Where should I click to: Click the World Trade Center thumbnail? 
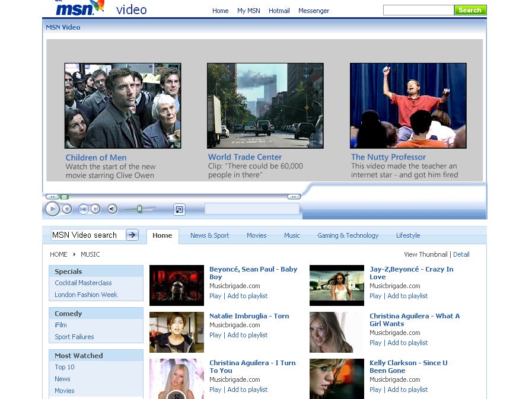point(265,106)
